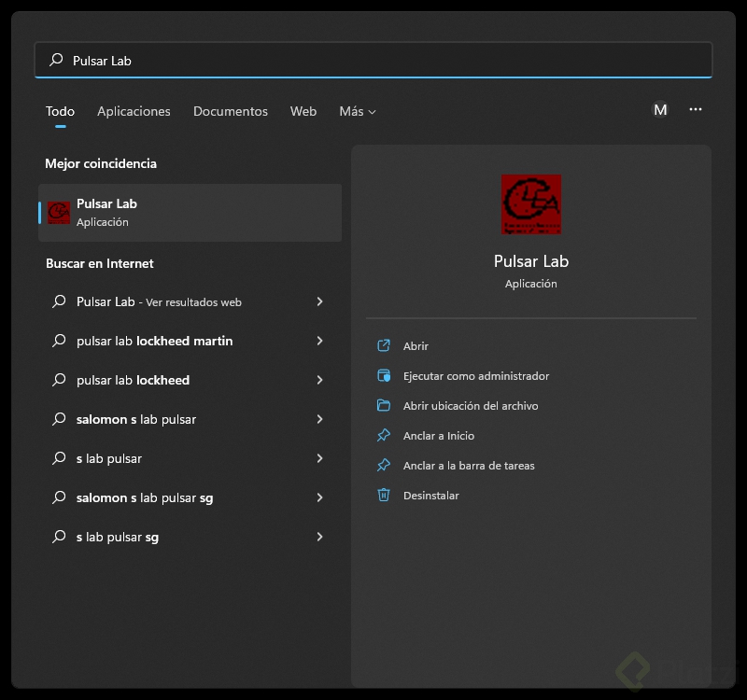Click the pin icon for Anclar a Inicio
Image resolution: width=747 pixels, height=700 pixels.
tap(384, 436)
